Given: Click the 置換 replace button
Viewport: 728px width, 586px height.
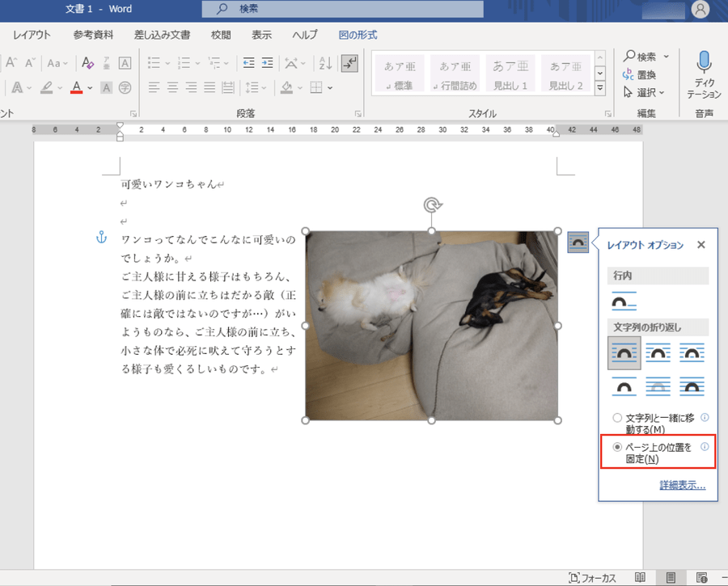Looking at the screenshot, I should click(x=640, y=74).
